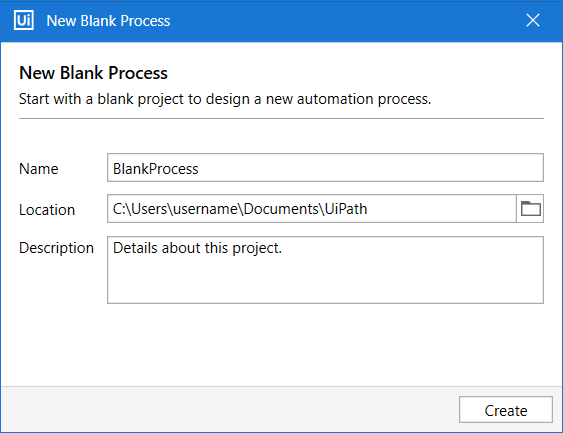Click the bold 'New Blank Process' heading

(x=93, y=73)
